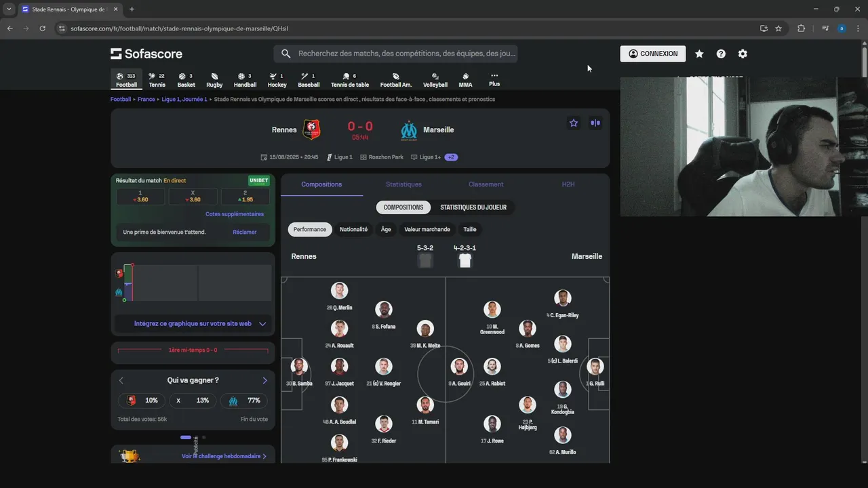Switch to the Compositions tab
The image size is (868, 488).
(x=321, y=184)
